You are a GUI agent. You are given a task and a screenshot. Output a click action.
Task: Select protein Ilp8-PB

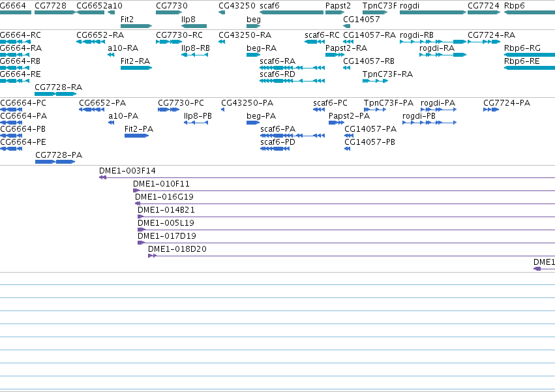click(196, 123)
